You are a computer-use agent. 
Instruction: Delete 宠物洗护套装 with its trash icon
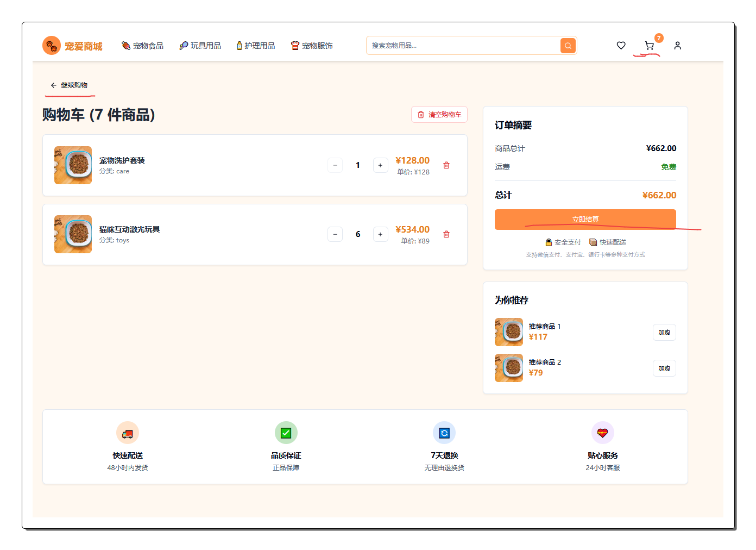click(446, 165)
